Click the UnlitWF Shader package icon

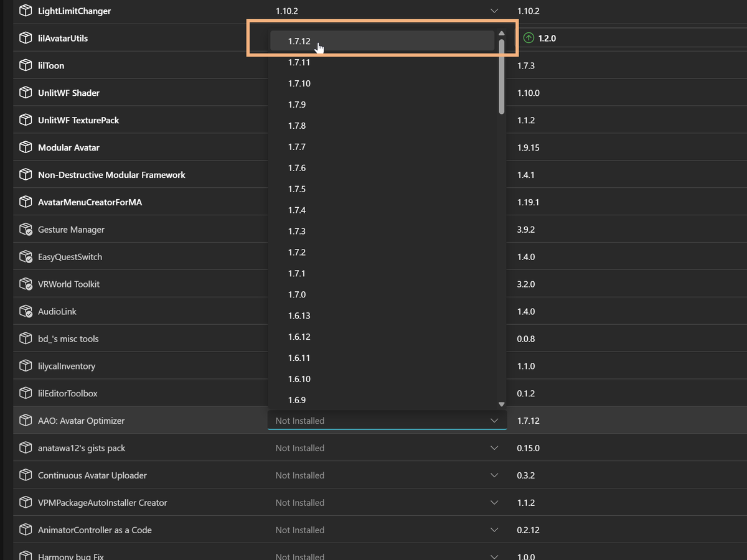click(x=26, y=93)
